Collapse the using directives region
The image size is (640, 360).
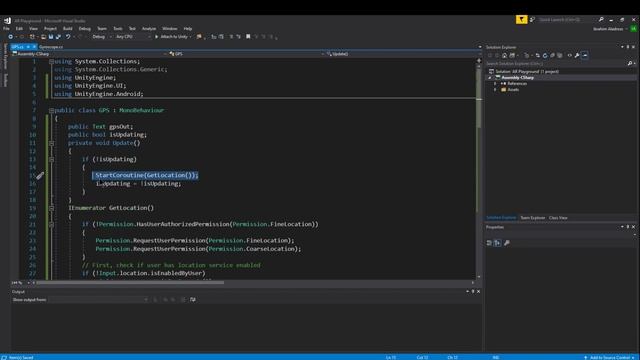(51, 62)
